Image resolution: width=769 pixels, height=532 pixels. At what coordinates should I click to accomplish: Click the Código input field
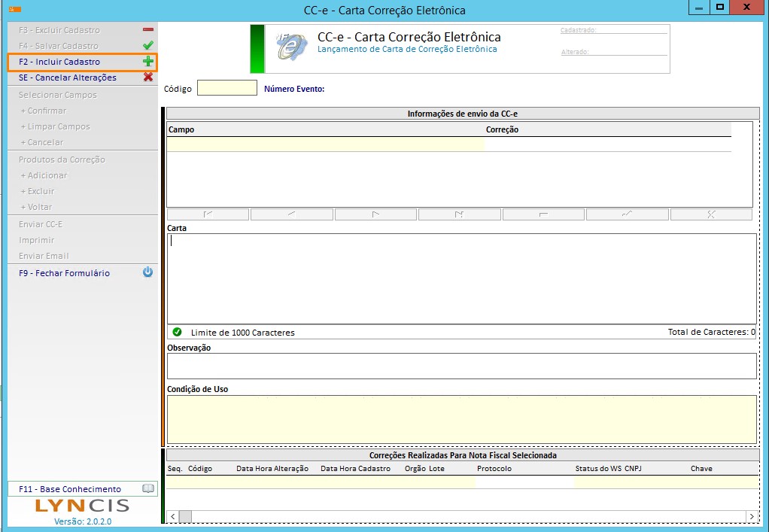click(226, 88)
